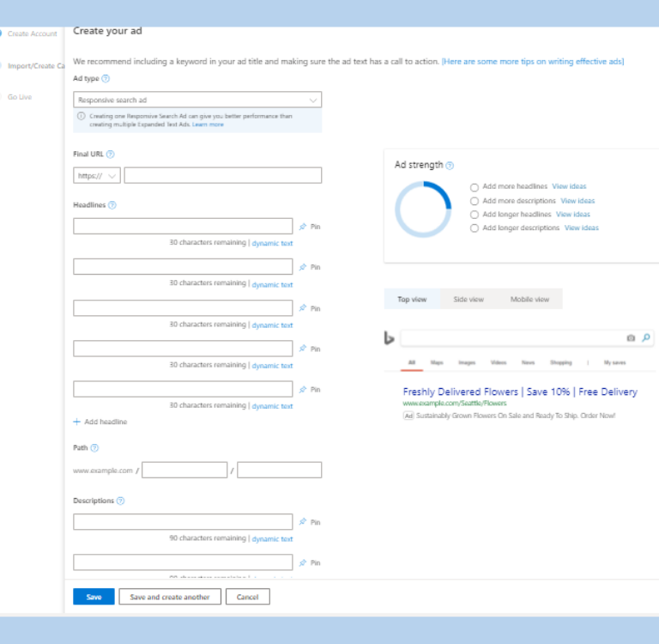659x644 pixels.
Task: Click the Bing search magnifier icon
Action: click(x=646, y=338)
